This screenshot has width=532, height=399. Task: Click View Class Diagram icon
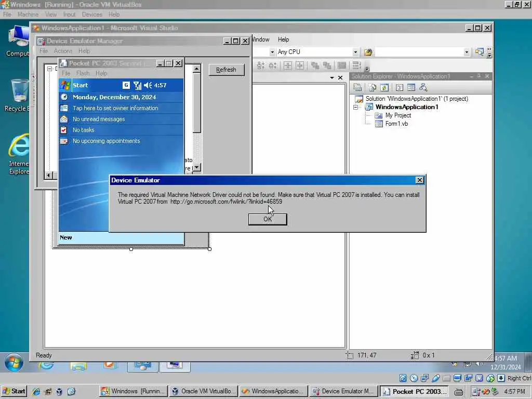coord(423,87)
